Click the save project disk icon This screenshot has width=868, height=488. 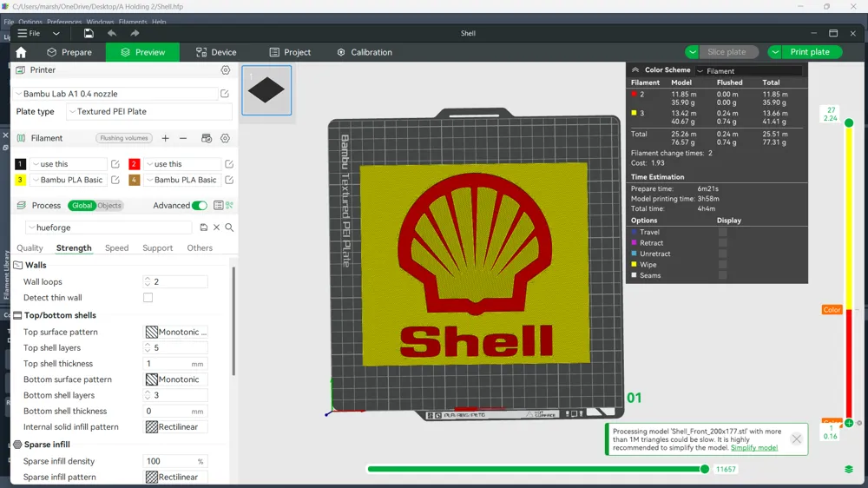[89, 33]
